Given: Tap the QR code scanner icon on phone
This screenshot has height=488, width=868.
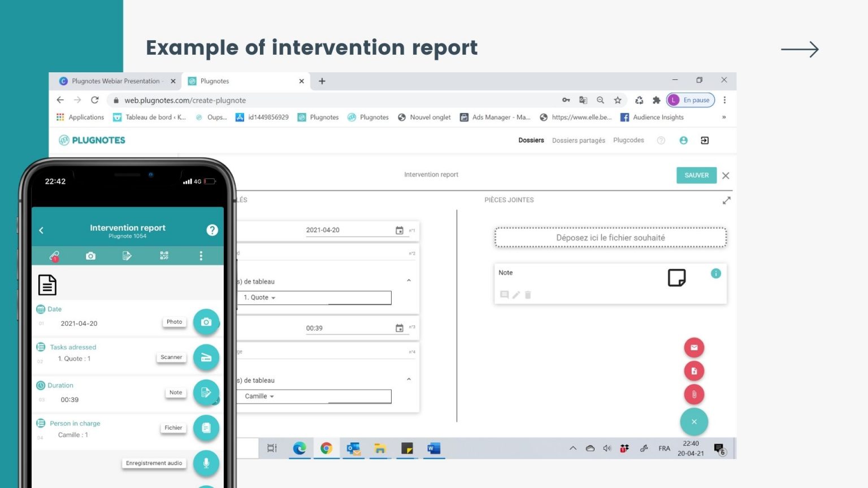Looking at the screenshot, I should 164,256.
